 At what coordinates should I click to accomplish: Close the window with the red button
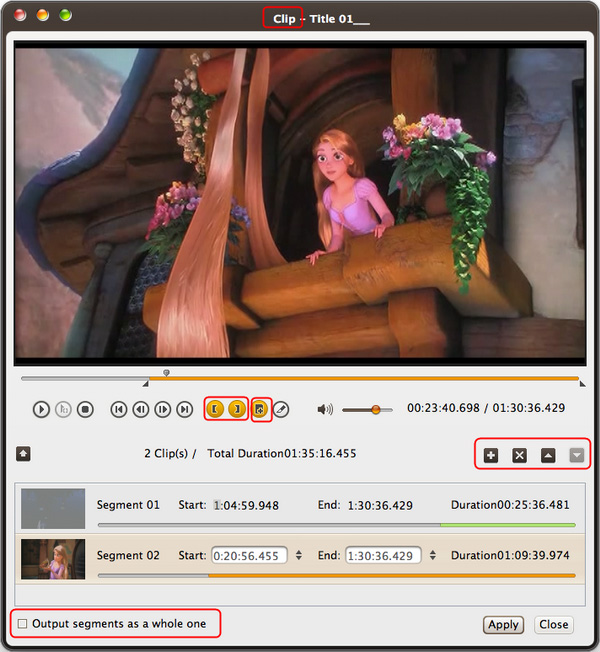click(x=20, y=15)
